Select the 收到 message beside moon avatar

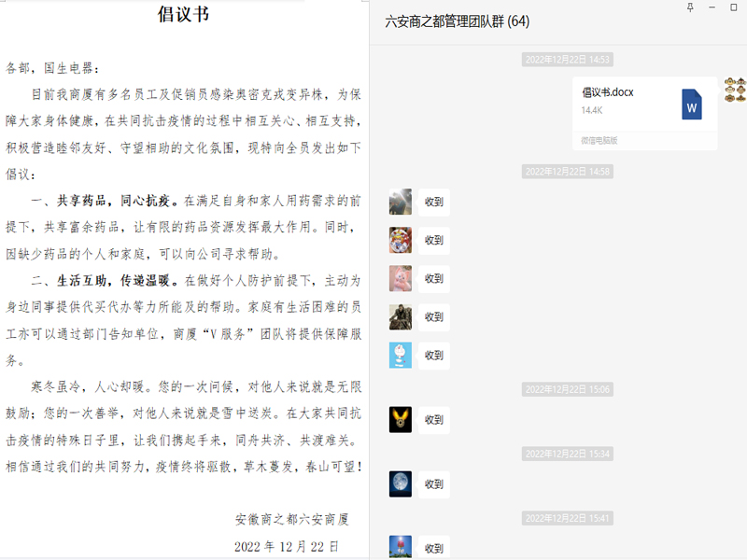(434, 484)
